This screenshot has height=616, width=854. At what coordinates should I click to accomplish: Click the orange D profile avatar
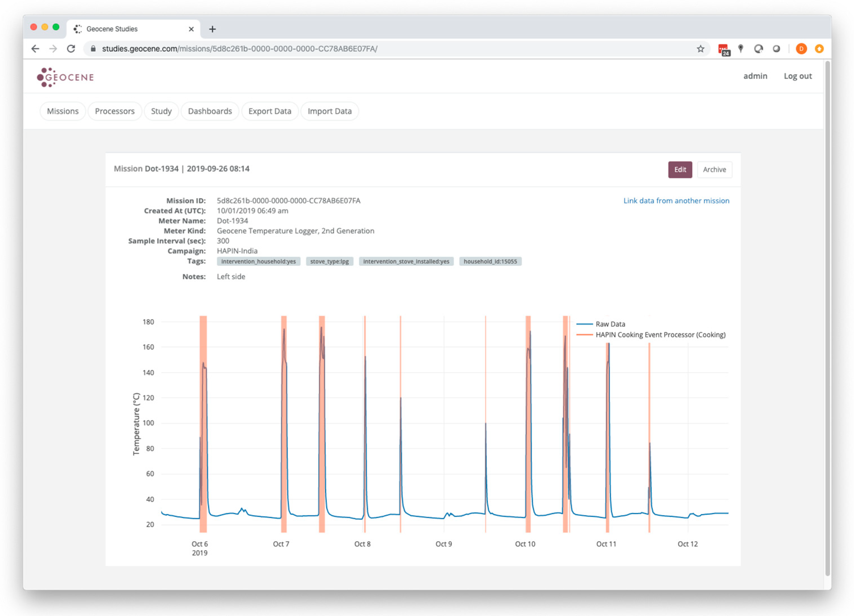pos(801,49)
